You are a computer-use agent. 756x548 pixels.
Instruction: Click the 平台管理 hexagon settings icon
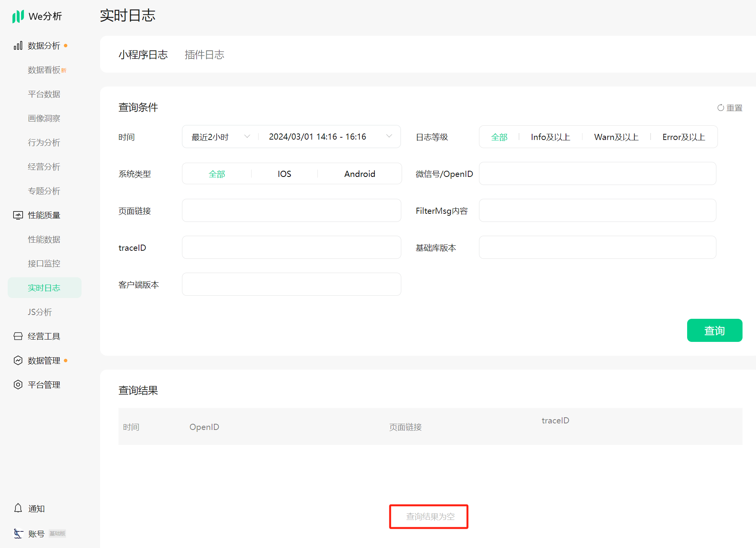coord(18,385)
